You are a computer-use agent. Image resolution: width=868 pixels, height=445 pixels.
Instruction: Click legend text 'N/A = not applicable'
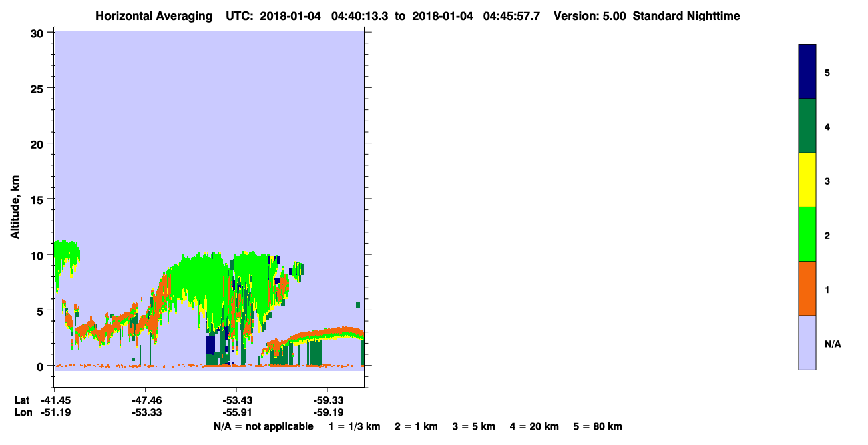pos(263,426)
